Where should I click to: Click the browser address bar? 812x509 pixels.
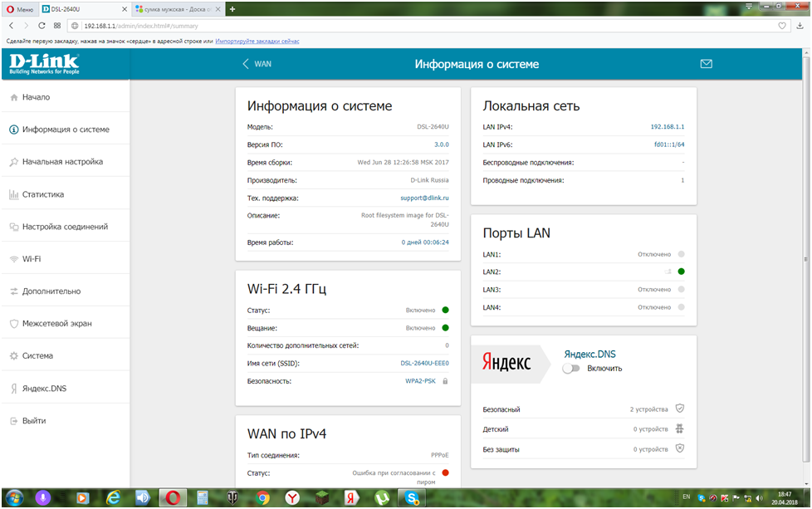[415, 26]
